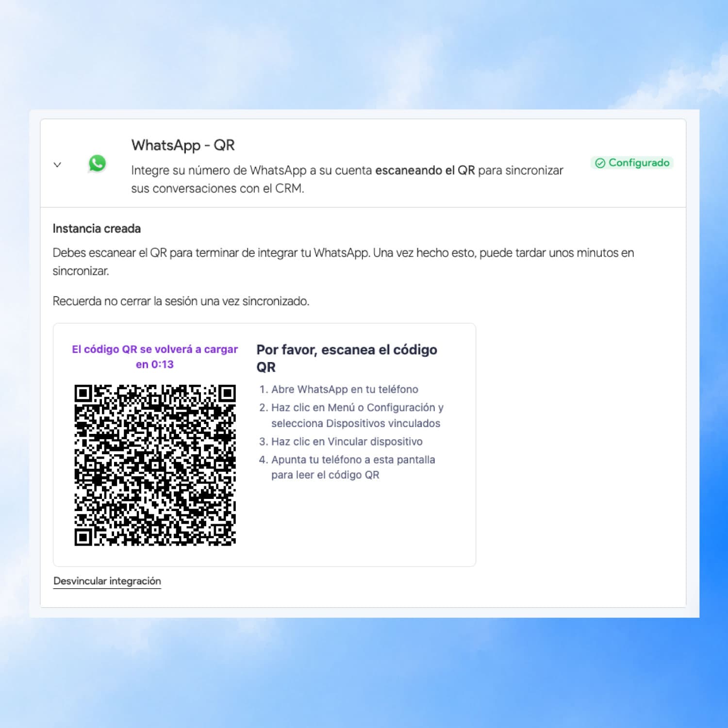Click the QR reload countdown text
This screenshot has height=728, width=728.
click(x=155, y=357)
